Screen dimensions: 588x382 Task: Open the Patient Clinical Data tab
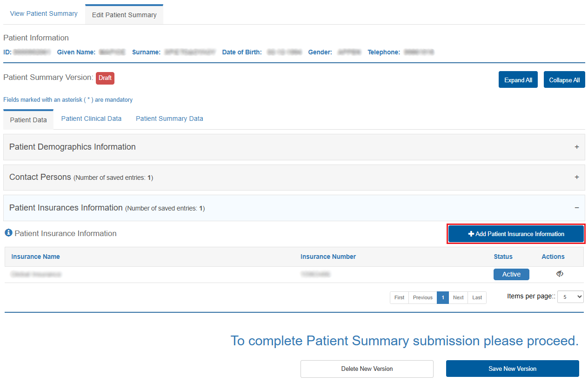(91, 119)
